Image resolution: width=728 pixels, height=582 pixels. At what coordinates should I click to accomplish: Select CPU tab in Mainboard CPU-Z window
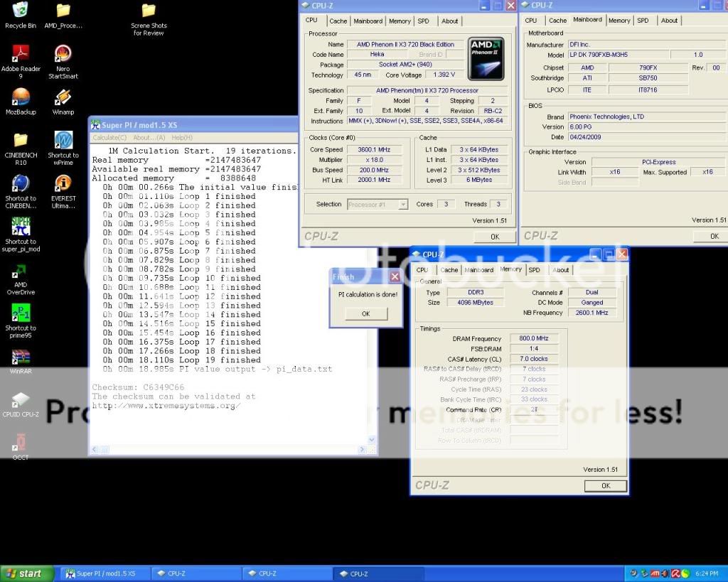tap(530, 21)
